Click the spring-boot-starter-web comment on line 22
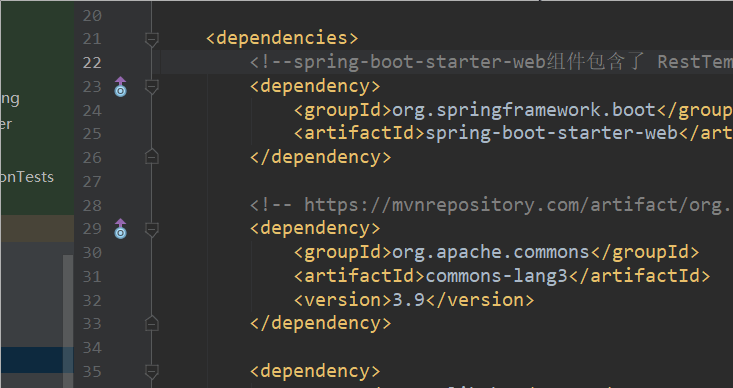 491,62
